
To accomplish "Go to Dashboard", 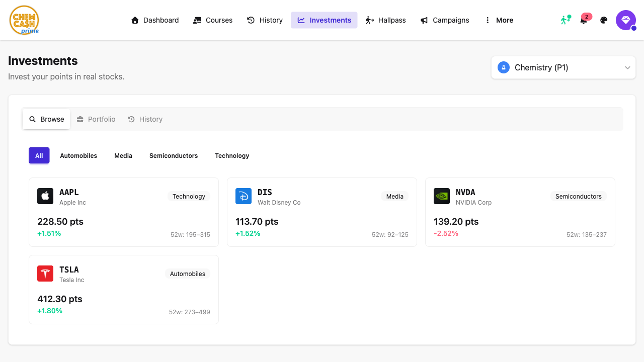I will [155, 20].
